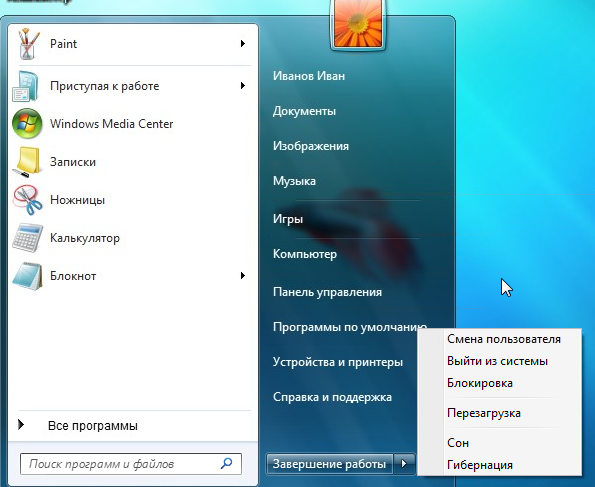Open the Музыка link
595x487 pixels.
(x=294, y=181)
